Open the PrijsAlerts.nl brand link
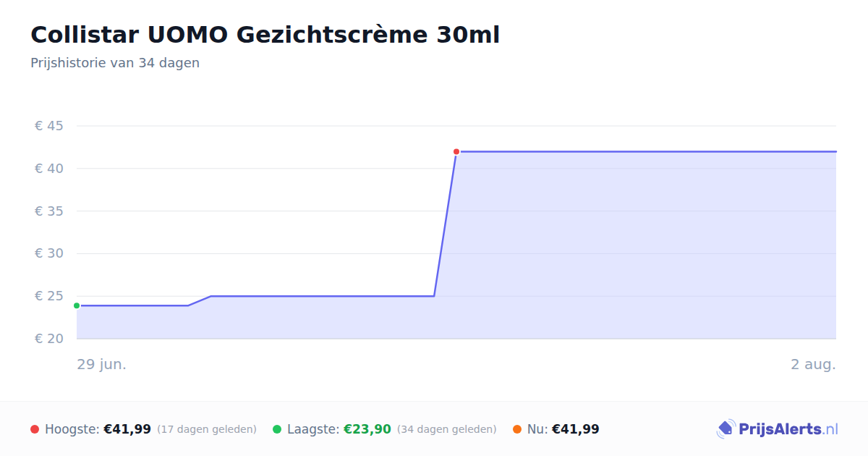The image size is (868, 456). pyautogui.click(x=778, y=429)
